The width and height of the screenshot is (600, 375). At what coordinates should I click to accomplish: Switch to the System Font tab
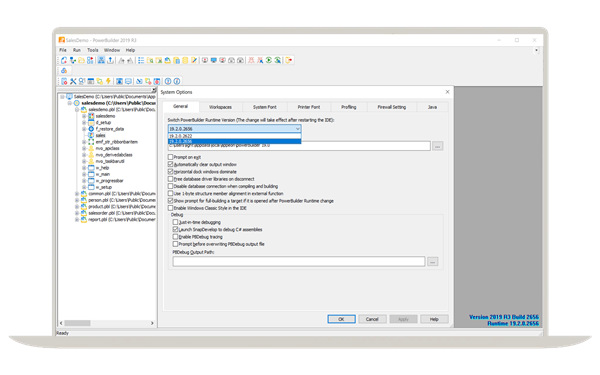[265, 107]
